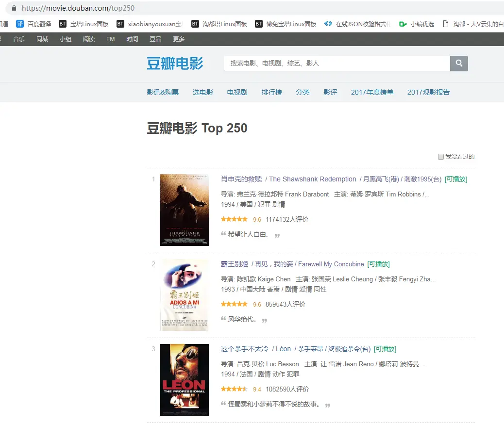
Task: Click director line 陈凯歌 Kaige Chen
Action: pos(255,279)
